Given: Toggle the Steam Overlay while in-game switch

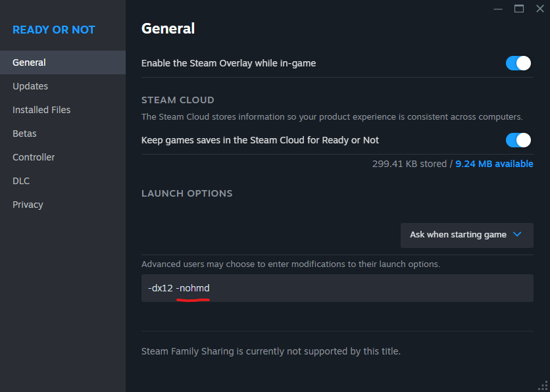Looking at the screenshot, I should click(x=518, y=63).
